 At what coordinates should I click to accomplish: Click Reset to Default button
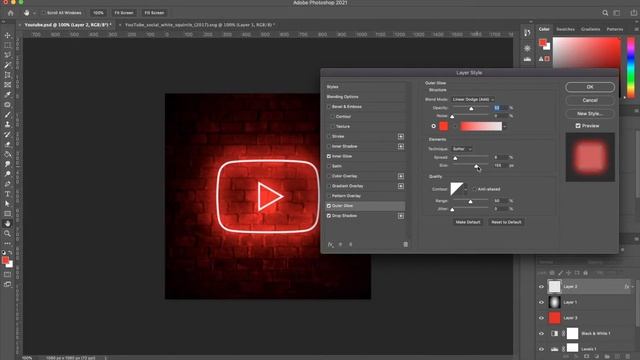[506, 222]
